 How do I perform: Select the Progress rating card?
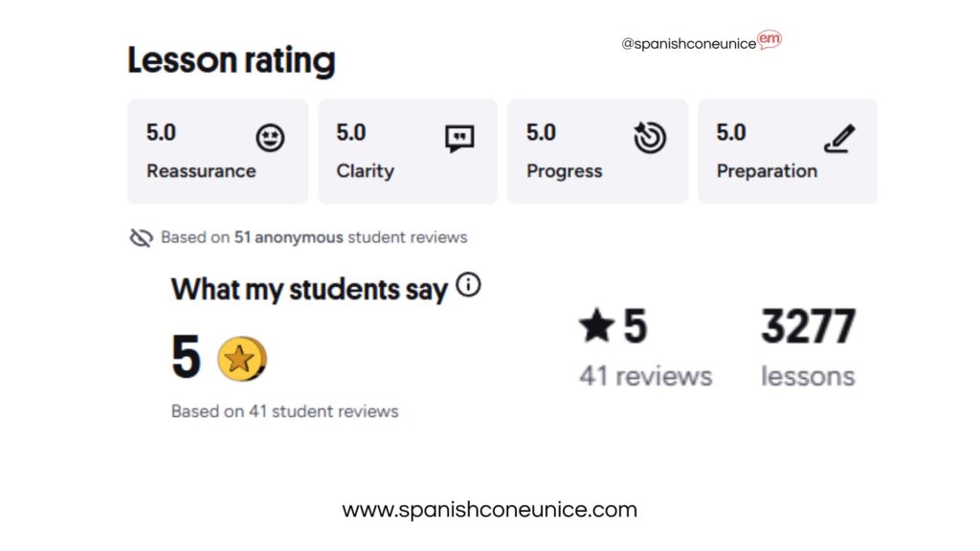click(x=597, y=151)
